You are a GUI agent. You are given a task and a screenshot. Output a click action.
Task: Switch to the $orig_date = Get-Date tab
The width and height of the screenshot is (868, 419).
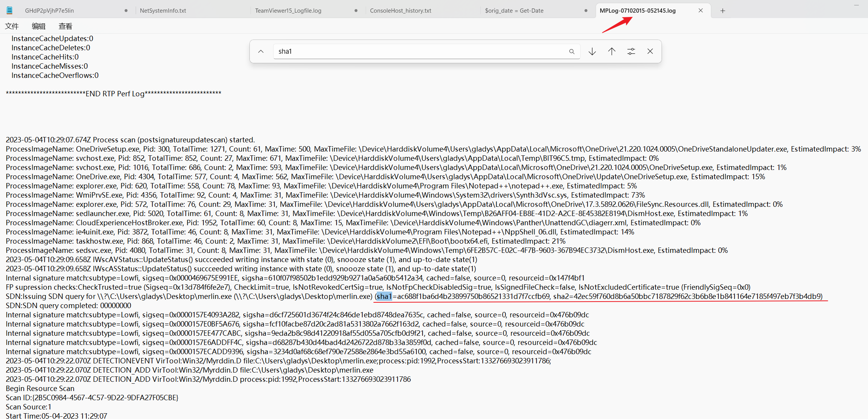click(x=514, y=11)
